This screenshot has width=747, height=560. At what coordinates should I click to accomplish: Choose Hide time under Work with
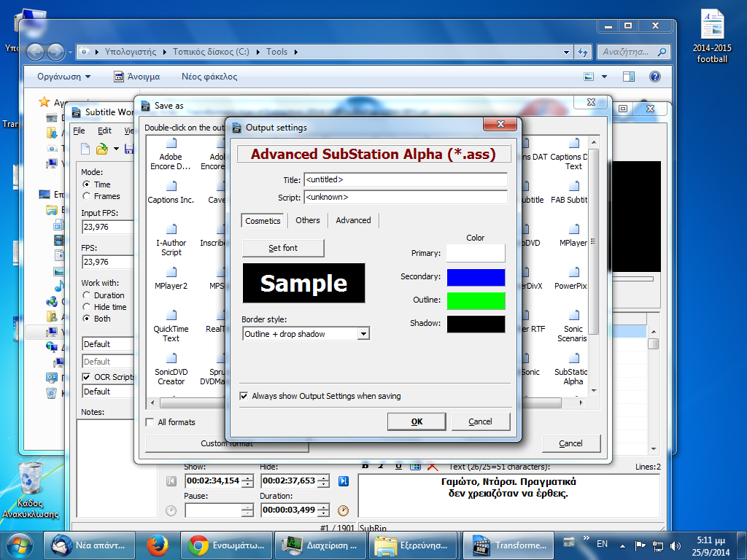86,307
